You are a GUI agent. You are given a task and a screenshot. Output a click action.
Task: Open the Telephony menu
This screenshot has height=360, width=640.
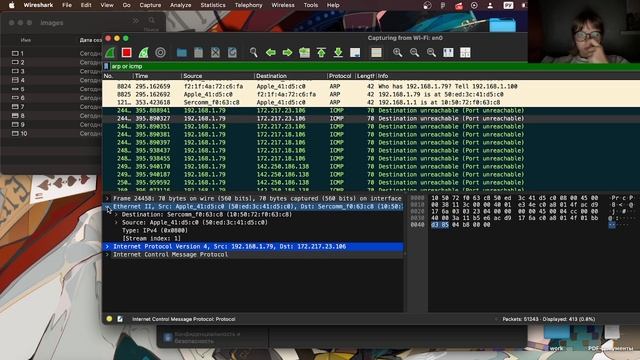pos(249,5)
